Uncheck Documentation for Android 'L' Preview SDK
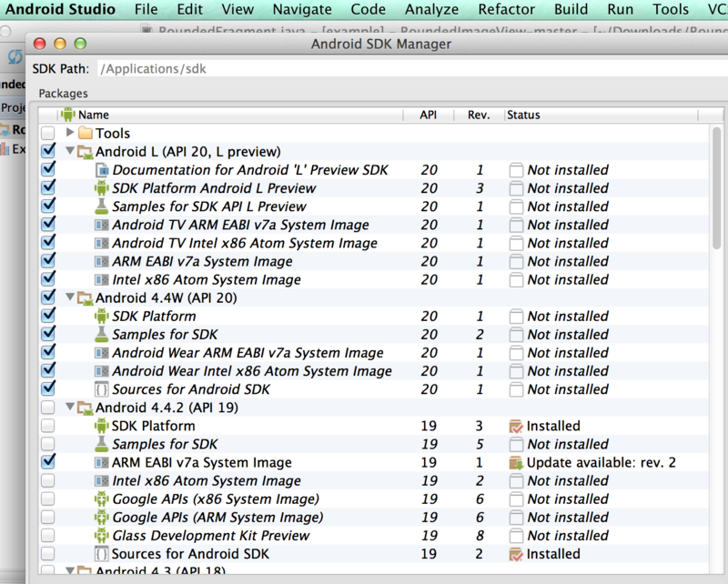 coord(48,169)
